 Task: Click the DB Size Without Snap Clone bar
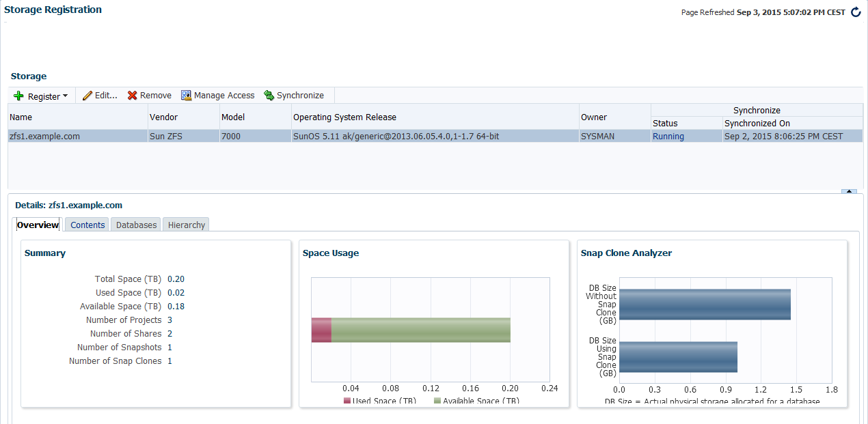point(704,305)
